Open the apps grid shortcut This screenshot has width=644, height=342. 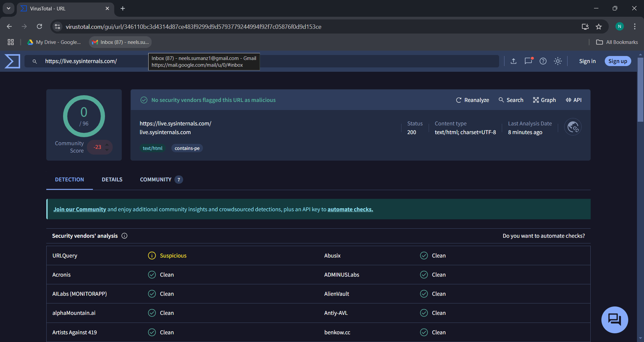point(11,42)
